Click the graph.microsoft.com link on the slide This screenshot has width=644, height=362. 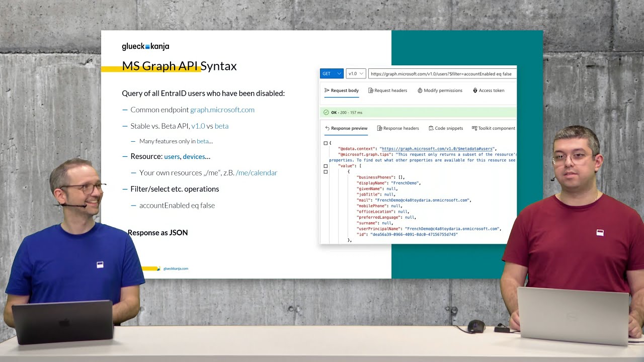(222, 110)
